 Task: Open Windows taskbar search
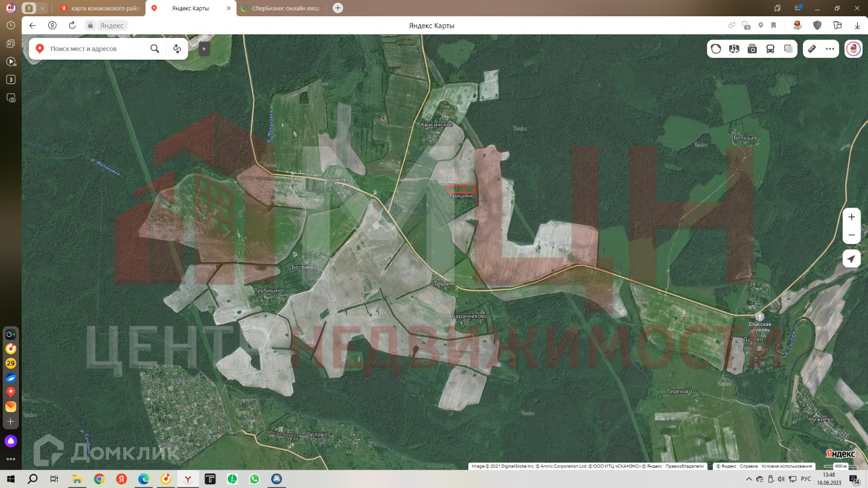(33, 479)
